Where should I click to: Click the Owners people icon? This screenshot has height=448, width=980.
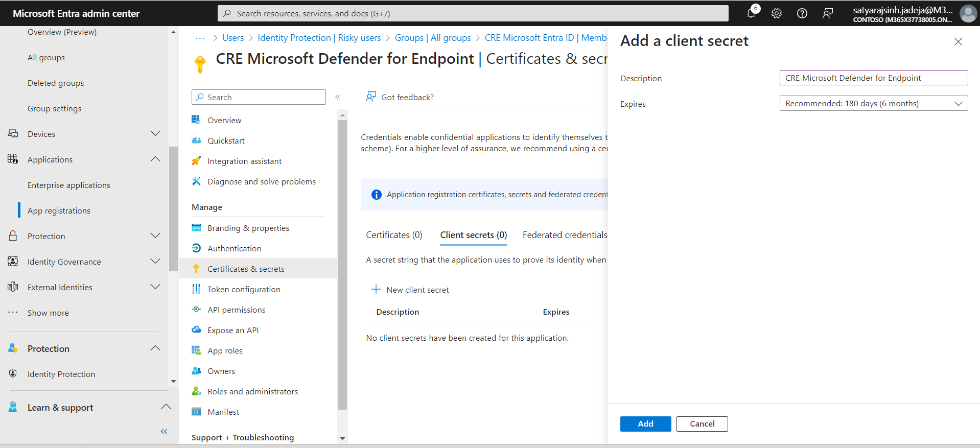(x=196, y=371)
